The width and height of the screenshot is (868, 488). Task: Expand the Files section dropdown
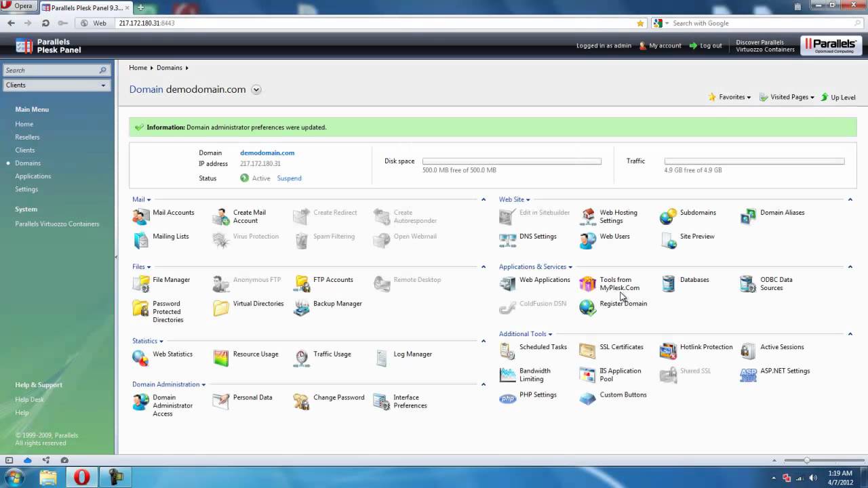pyautogui.click(x=142, y=267)
